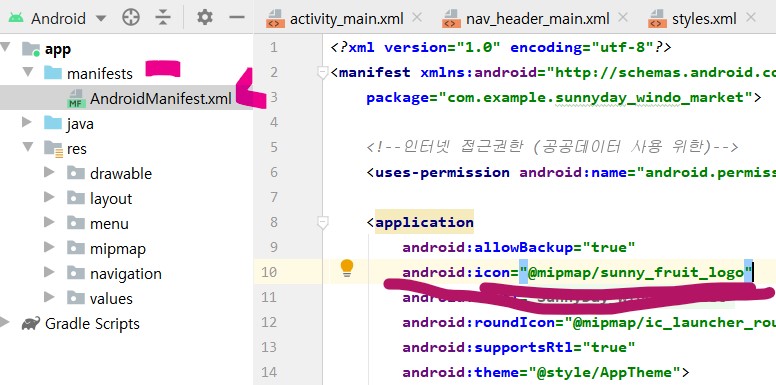Select the java folder
The height and width of the screenshot is (385, 776).
(80, 124)
